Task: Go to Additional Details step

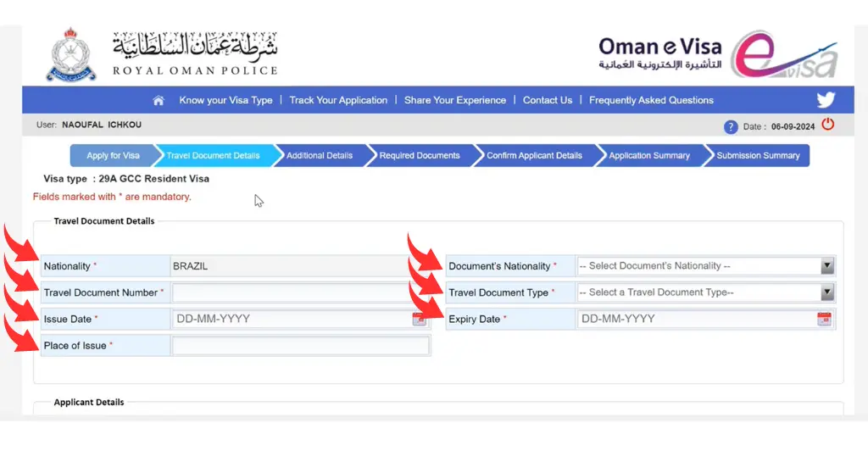Action: click(x=320, y=156)
